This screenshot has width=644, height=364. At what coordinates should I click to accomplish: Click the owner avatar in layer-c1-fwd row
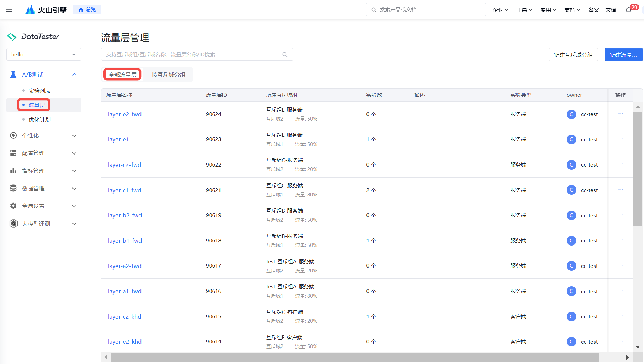(x=571, y=190)
